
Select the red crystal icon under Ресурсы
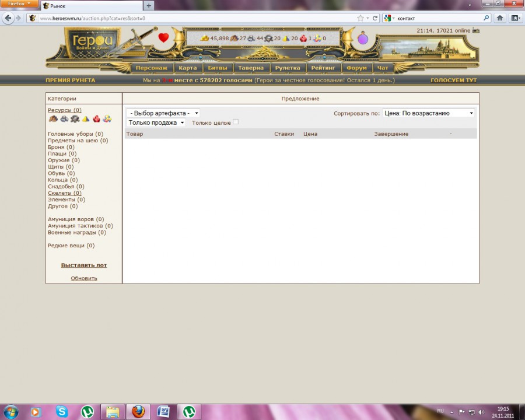[96, 118]
